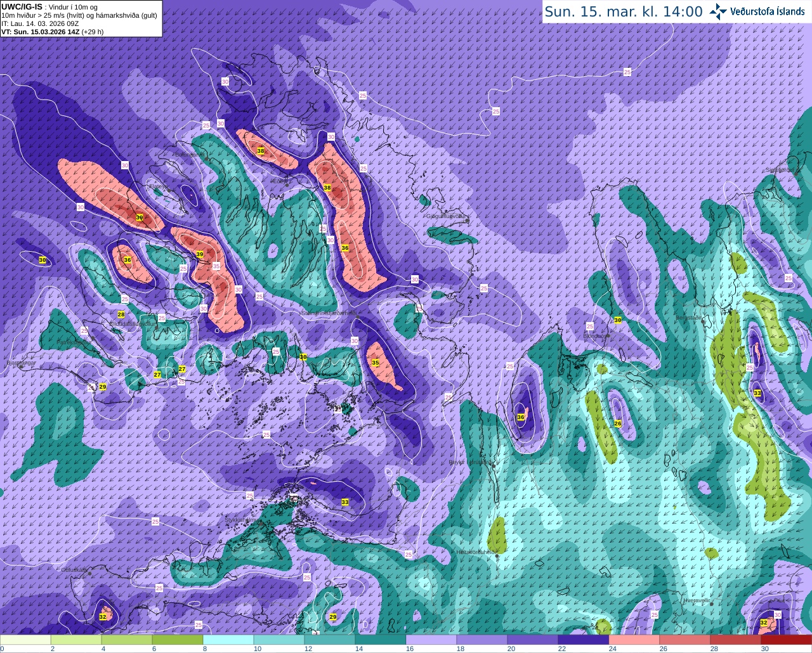The height and width of the screenshot is (653, 812).
Task: Pick the dark red legend swatch above 30
Action: (787, 640)
